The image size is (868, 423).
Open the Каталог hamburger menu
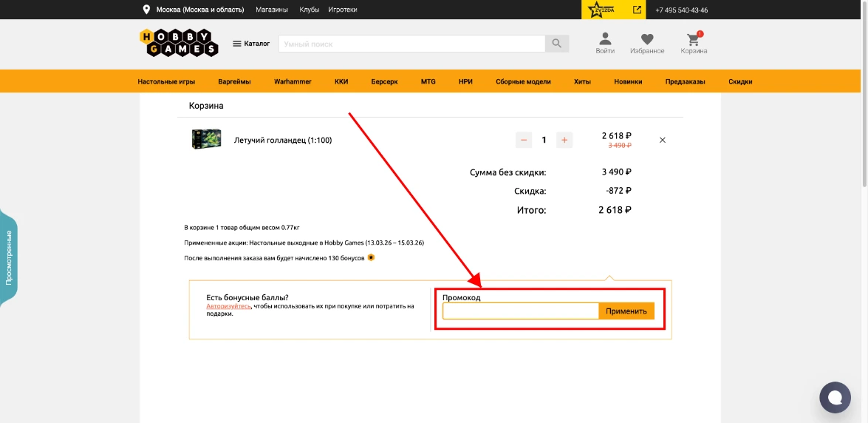point(251,43)
